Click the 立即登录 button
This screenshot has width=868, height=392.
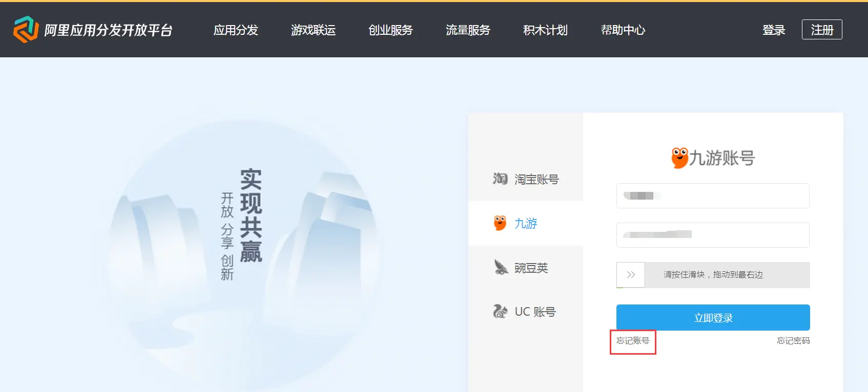pos(713,317)
